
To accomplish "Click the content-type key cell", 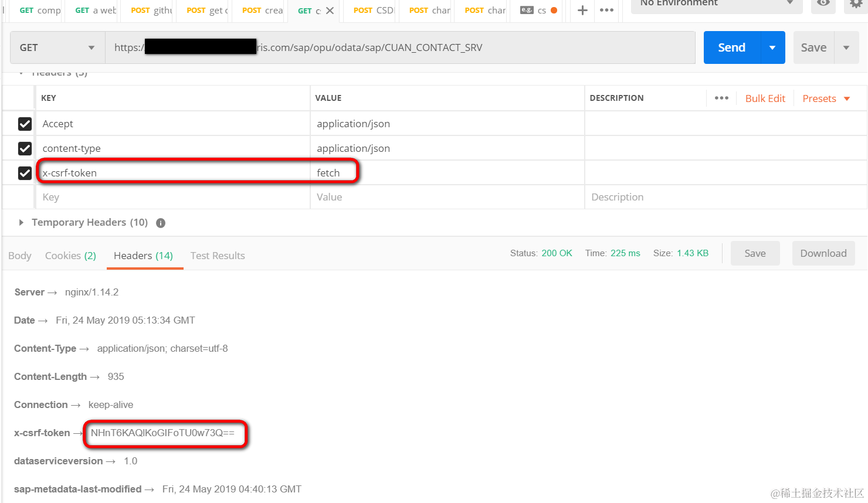I will click(173, 148).
